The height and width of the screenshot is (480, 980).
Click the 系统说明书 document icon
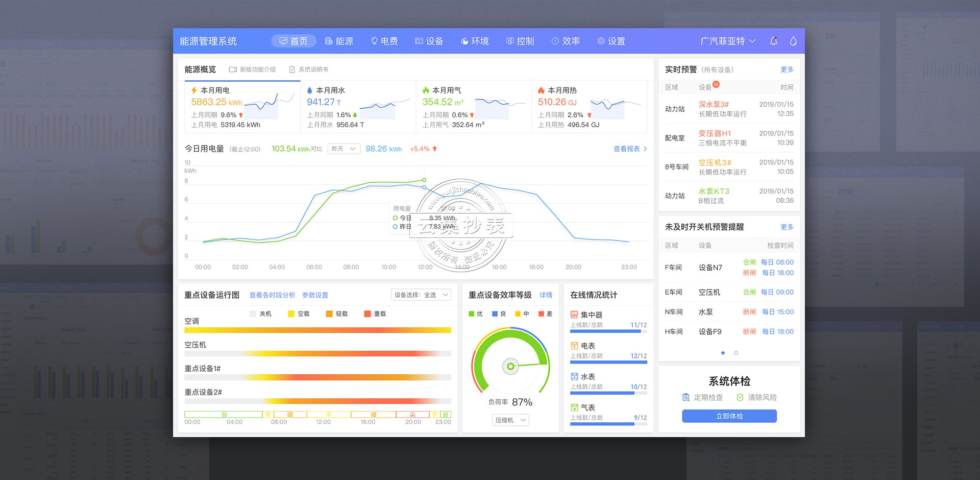click(x=292, y=69)
